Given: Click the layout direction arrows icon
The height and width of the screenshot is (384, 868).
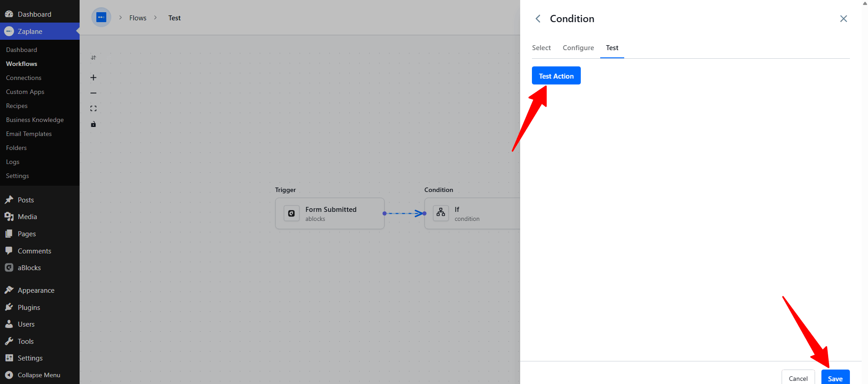Looking at the screenshot, I should click(93, 58).
